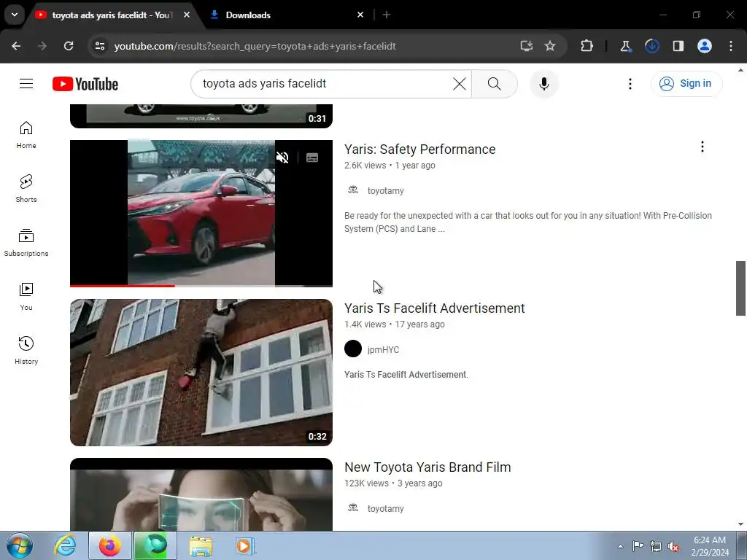
Task: Click toyotamy avatar under Brand Film
Action: click(x=353, y=508)
